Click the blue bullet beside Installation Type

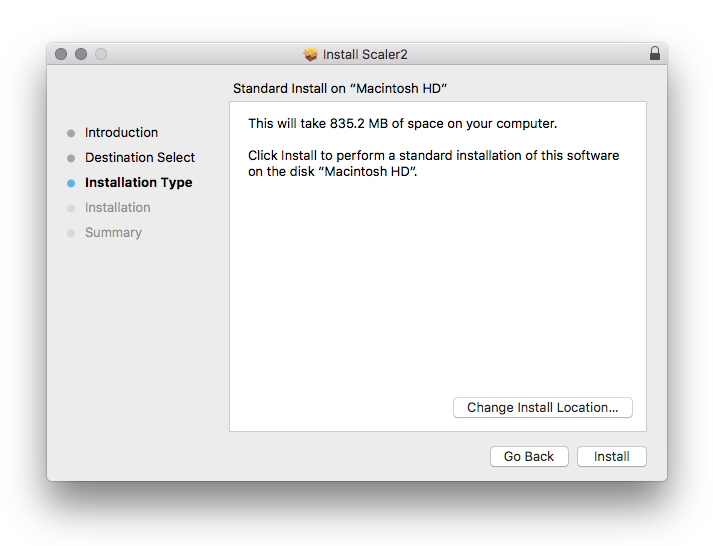71,183
